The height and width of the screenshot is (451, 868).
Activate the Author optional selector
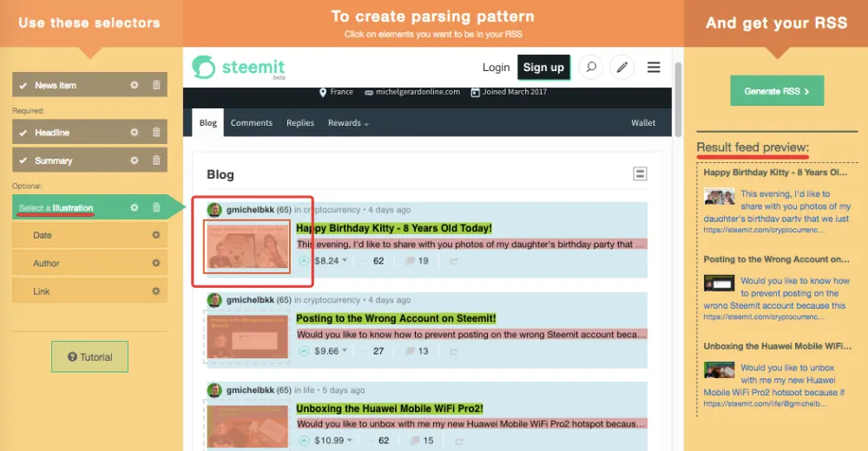(89, 264)
